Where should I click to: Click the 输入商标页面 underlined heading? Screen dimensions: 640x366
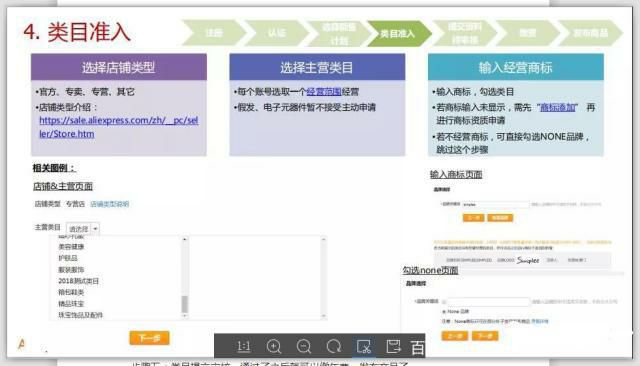(456, 175)
